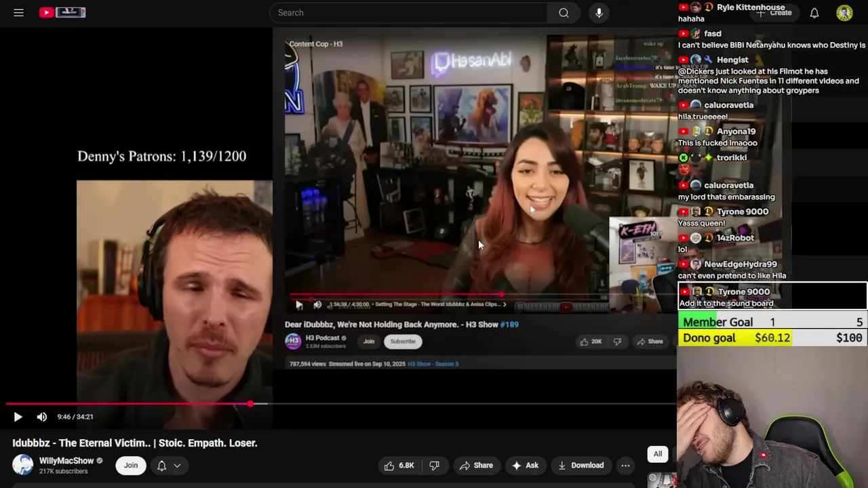Like the video with 6.8K likes
Screen dimensions: 868x488
[x=399, y=465]
